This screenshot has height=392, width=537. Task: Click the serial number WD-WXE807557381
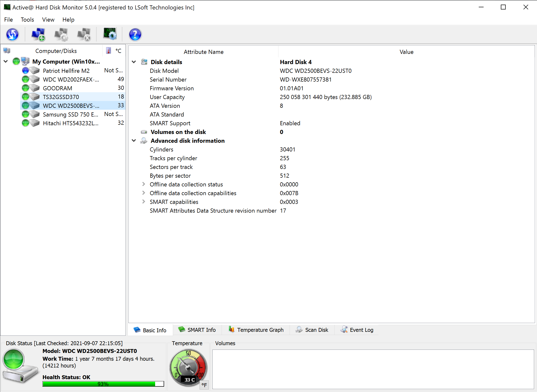306,79
